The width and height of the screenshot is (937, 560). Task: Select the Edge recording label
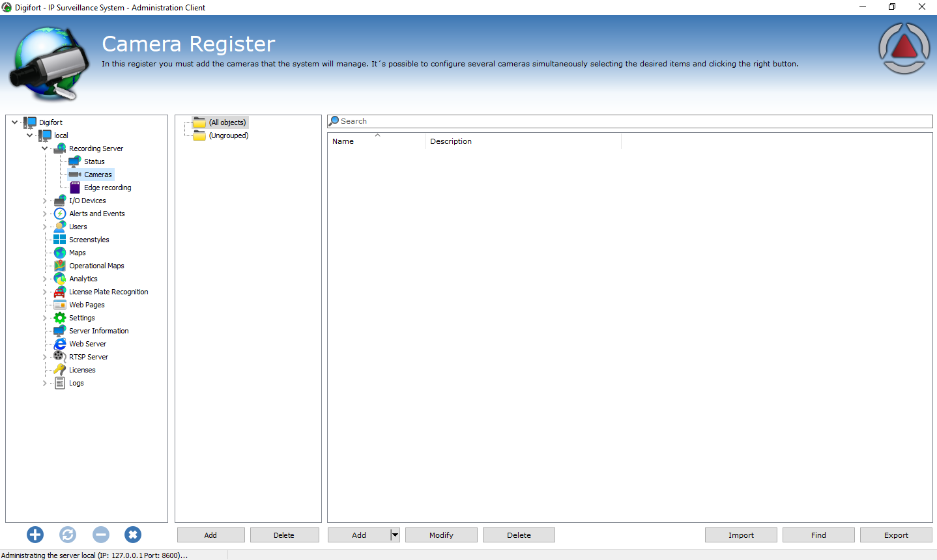[108, 188]
